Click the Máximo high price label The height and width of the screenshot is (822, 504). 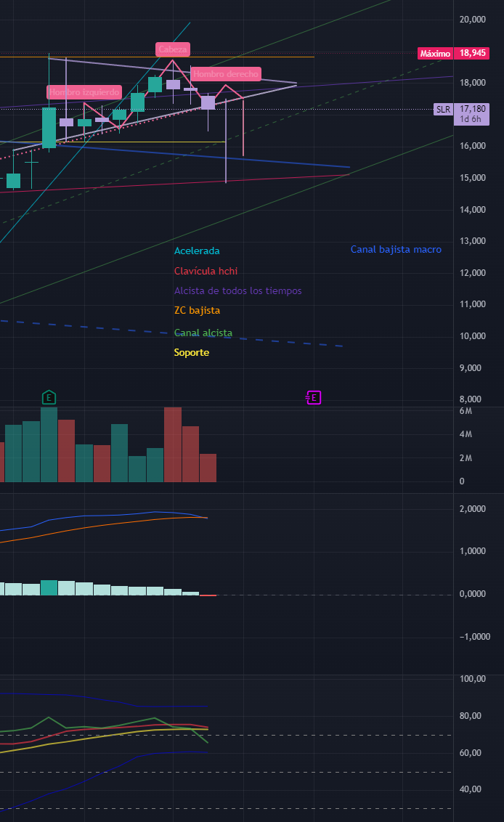435,54
